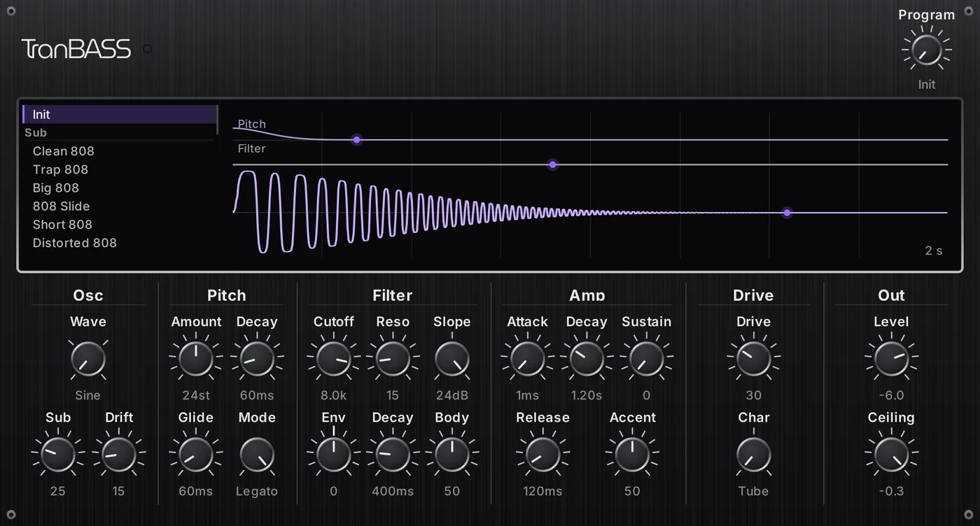The height and width of the screenshot is (526, 980).
Task: Pick the 808 Slide preset
Action: tap(120, 206)
